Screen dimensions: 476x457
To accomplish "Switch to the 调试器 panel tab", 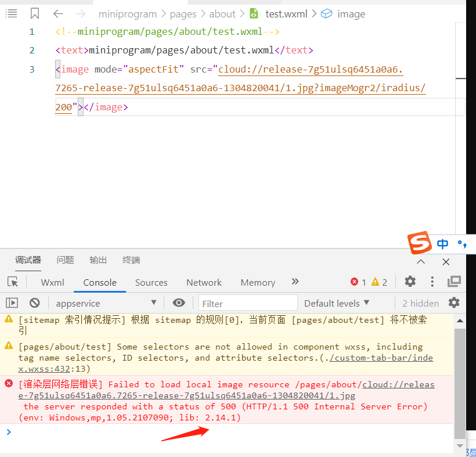I will click(28, 260).
